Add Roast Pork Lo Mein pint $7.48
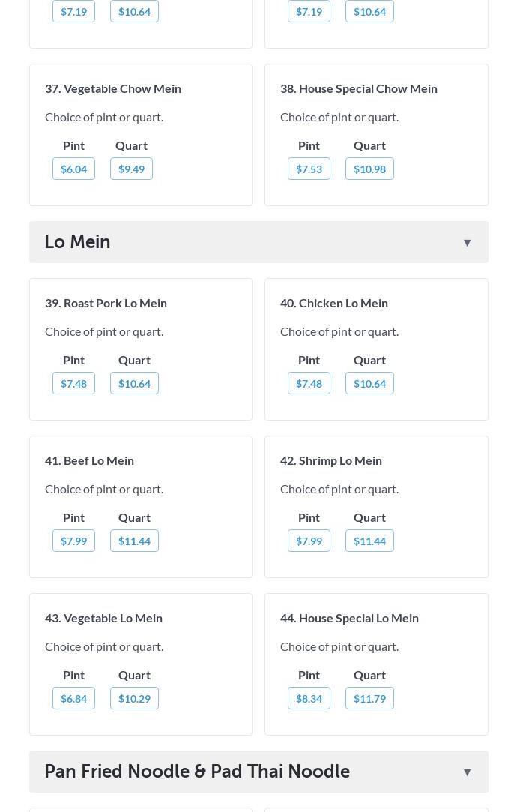Image resolution: width=517 pixels, height=812 pixels. point(73,383)
